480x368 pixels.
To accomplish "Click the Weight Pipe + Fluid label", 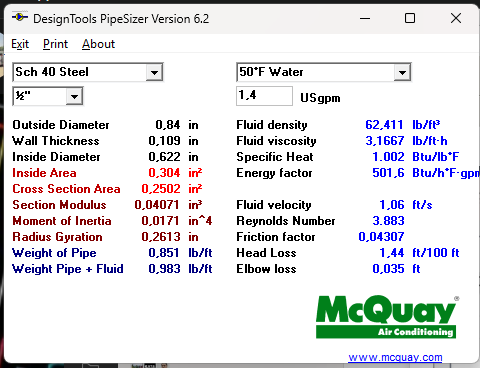I will [68, 269].
